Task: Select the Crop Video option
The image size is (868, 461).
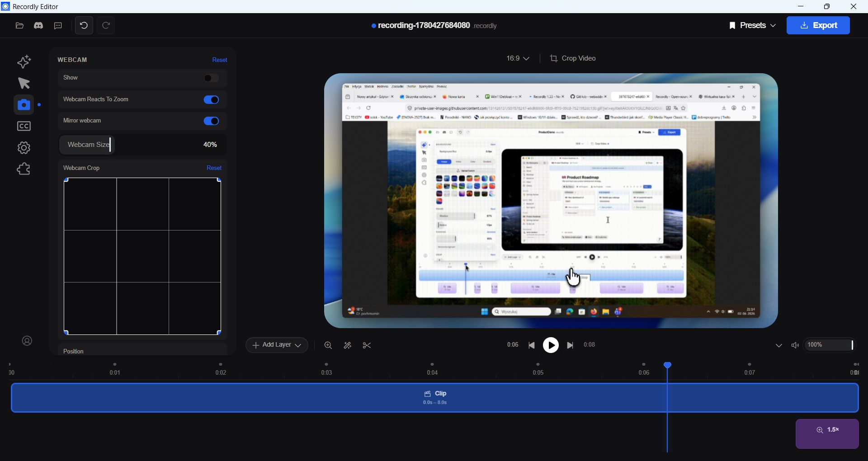Action: (573, 58)
